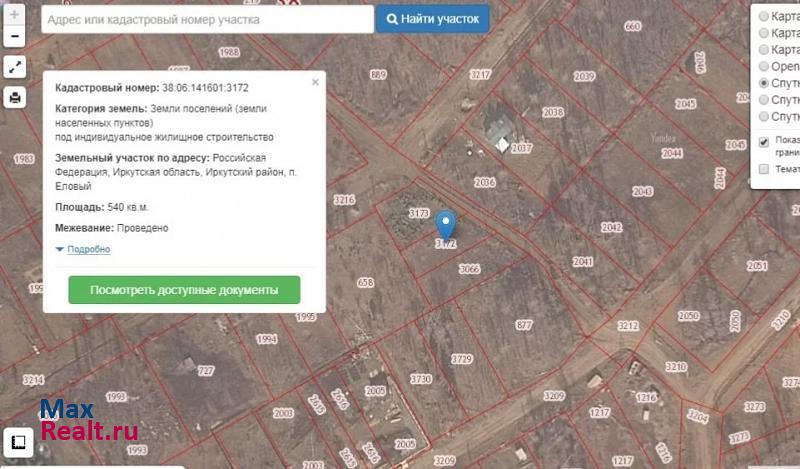The width and height of the screenshot is (800, 469).
Task: Zoom out of the map
Action: [14, 38]
